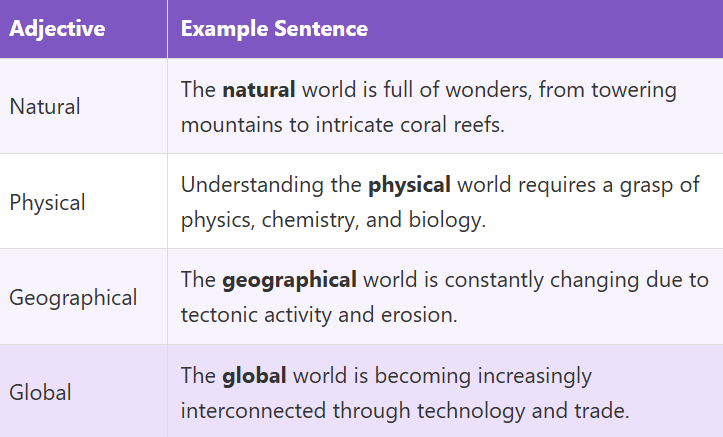Select the "Physical" adjective cell
Screen dimensions: 723x437
pyautogui.click(x=48, y=202)
